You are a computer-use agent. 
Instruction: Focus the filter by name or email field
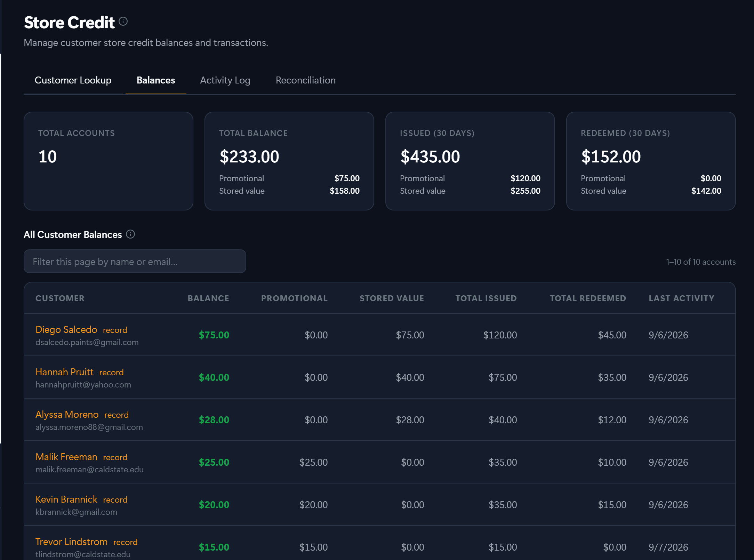[x=135, y=261]
